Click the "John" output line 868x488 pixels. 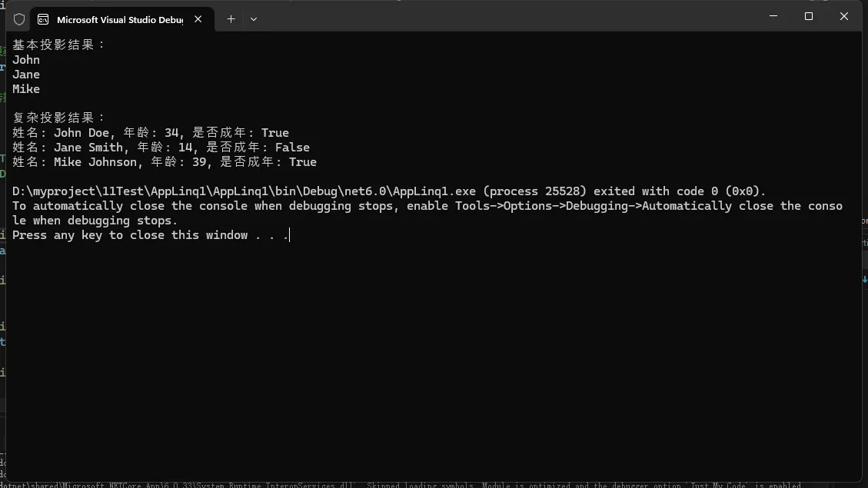tap(26, 60)
